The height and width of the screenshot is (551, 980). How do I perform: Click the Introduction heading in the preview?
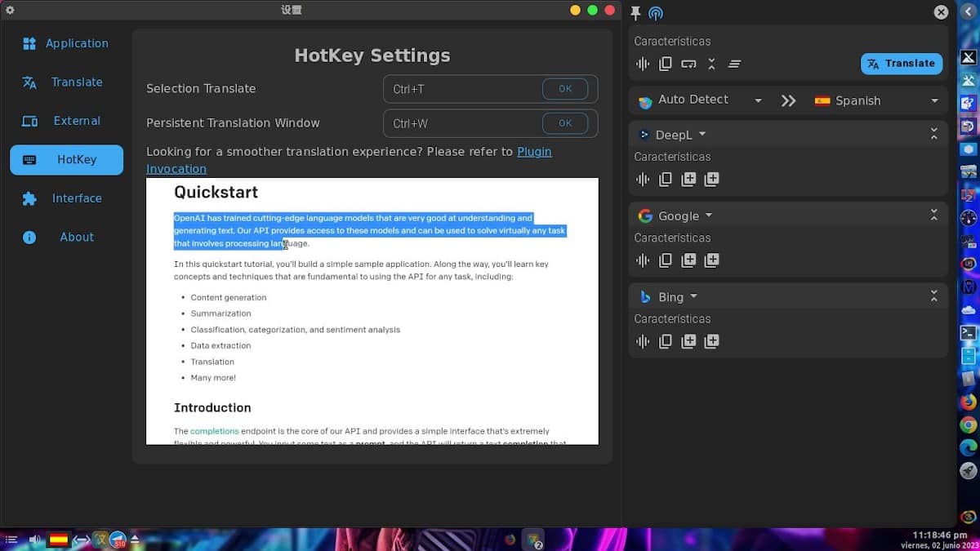pos(212,407)
